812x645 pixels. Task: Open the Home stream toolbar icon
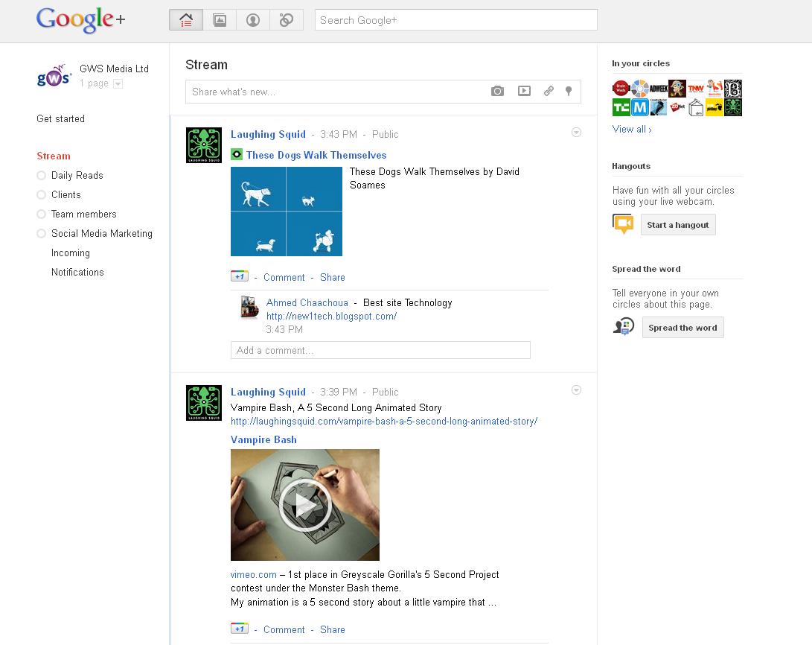point(186,20)
